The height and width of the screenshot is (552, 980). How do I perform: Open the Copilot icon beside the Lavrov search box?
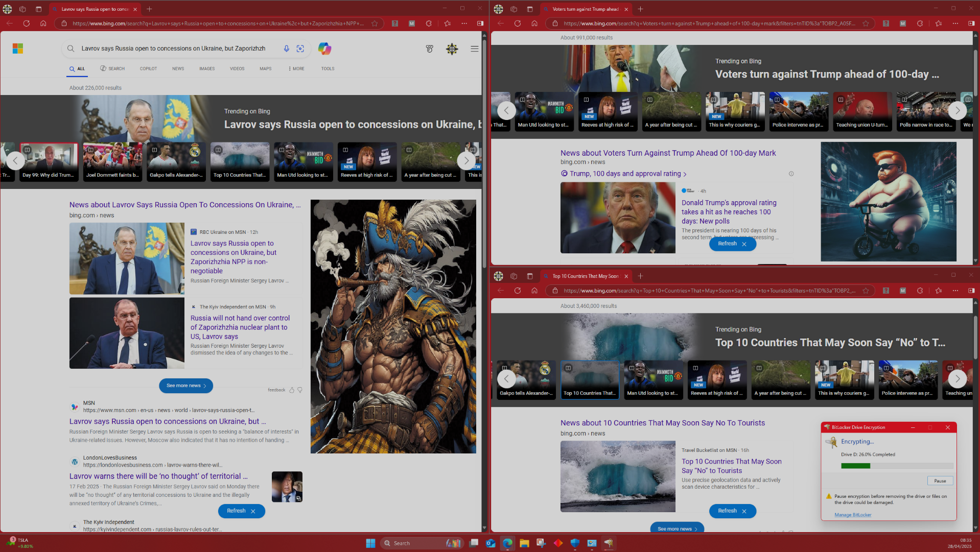point(324,49)
